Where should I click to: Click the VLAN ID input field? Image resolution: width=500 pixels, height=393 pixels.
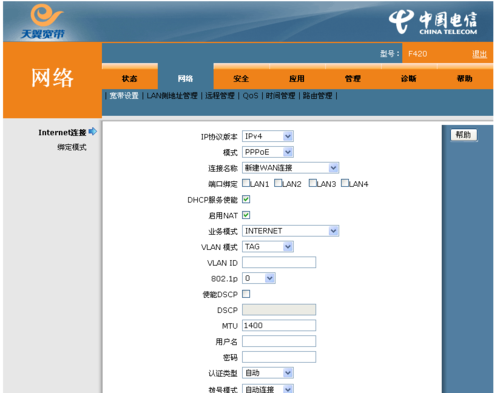(x=279, y=262)
